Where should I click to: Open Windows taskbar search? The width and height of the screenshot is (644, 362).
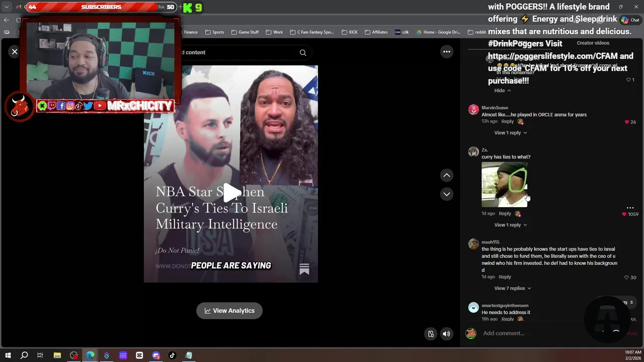tap(24, 355)
